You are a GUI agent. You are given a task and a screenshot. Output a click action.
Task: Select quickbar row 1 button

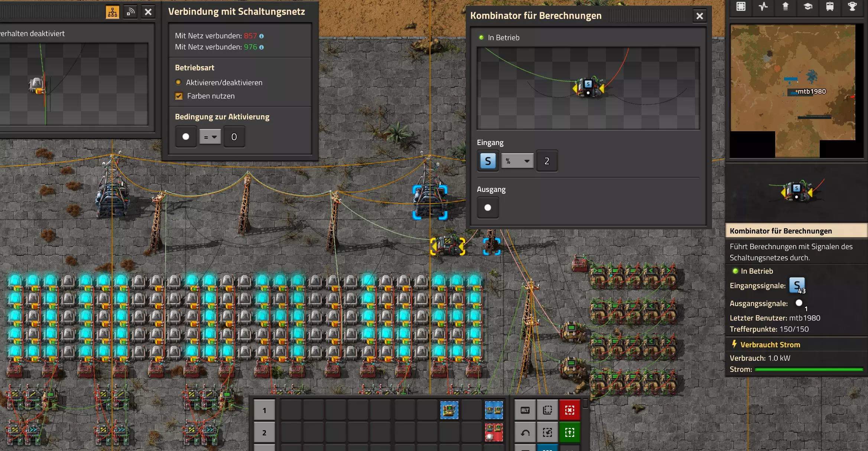click(264, 410)
